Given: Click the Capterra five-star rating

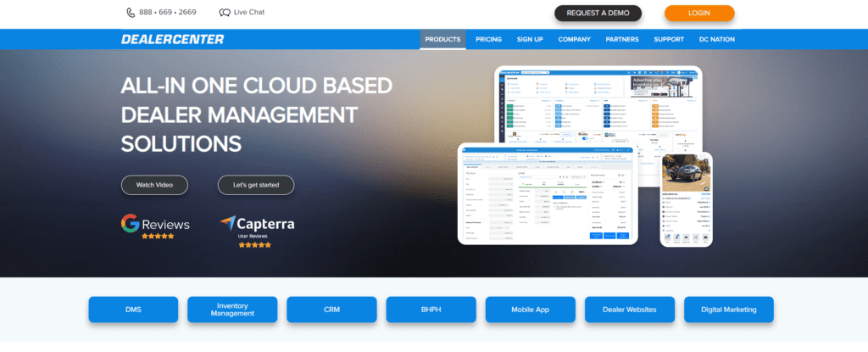Looking at the screenshot, I should 255,244.
